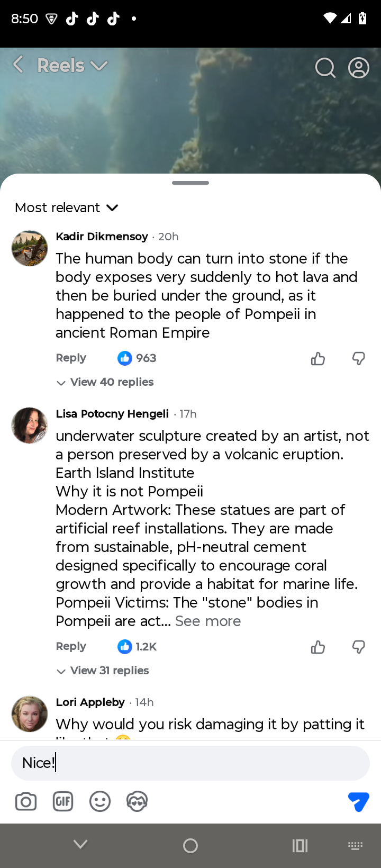Go back using the header arrow
Image resolution: width=381 pixels, height=868 pixels.
(x=19, y=65)
